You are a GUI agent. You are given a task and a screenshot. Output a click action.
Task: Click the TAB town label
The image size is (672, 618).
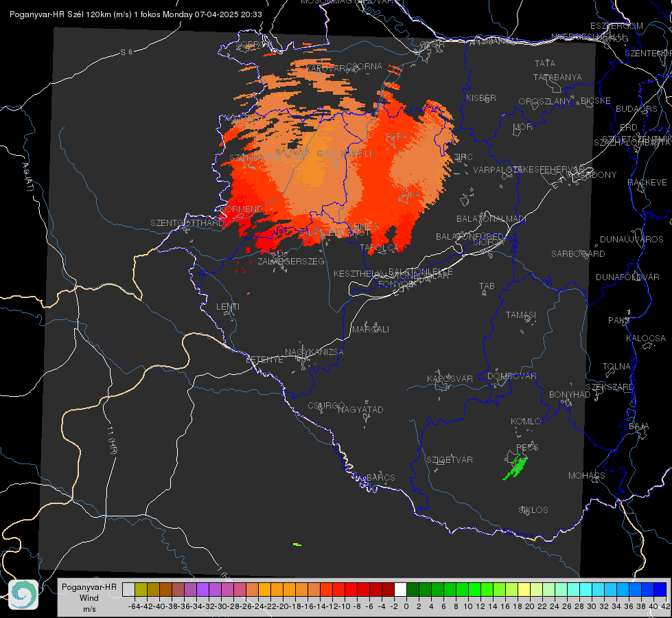pos(487,286)
